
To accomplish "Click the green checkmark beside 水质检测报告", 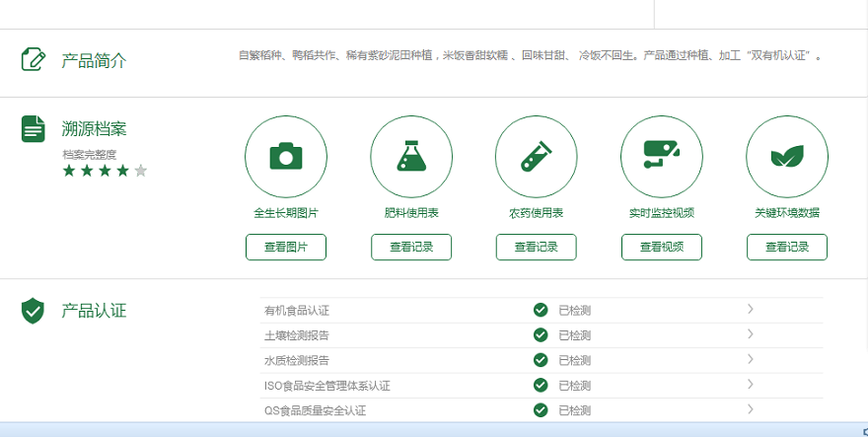I will point(541,360).
